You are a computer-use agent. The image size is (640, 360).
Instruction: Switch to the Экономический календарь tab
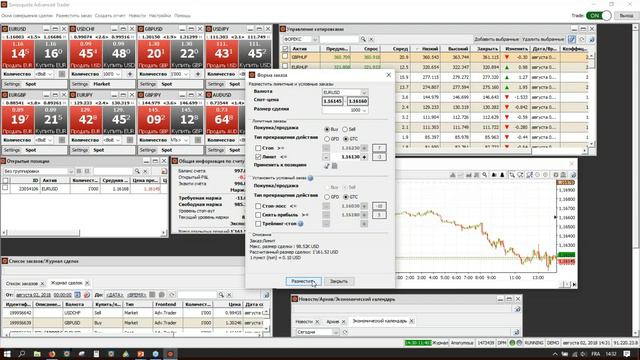[x=380, y=321]
